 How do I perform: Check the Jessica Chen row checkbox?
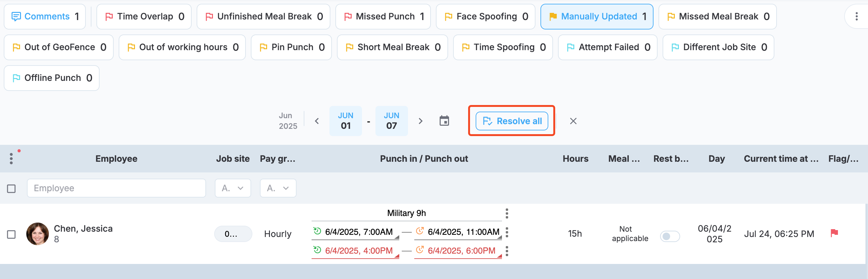pos(12,234)
